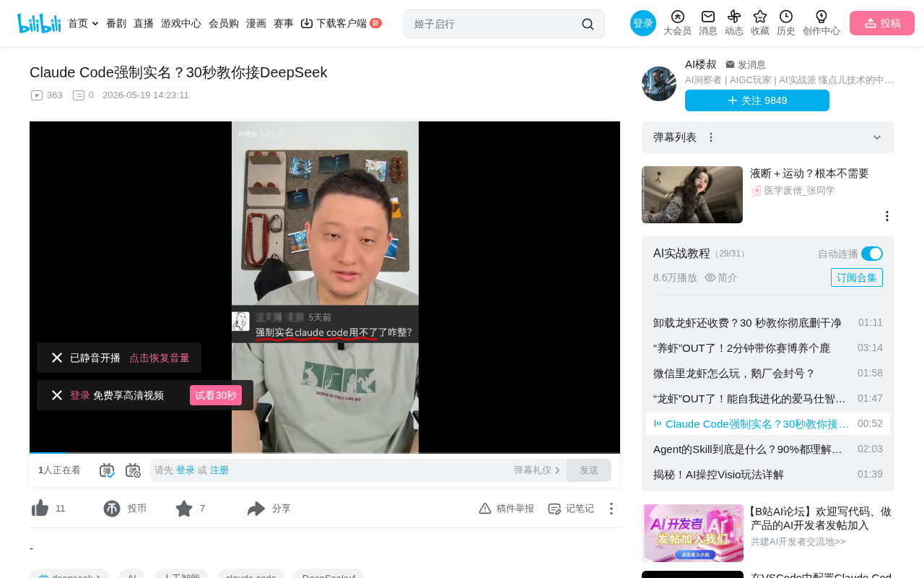Click 发消息 next to the uploader name
924x578 pixels.
[746, 64]
